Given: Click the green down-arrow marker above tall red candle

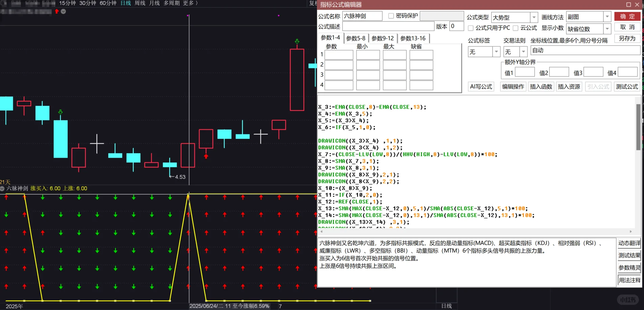Looking at the screenshot, I should (x=297, y=41).
